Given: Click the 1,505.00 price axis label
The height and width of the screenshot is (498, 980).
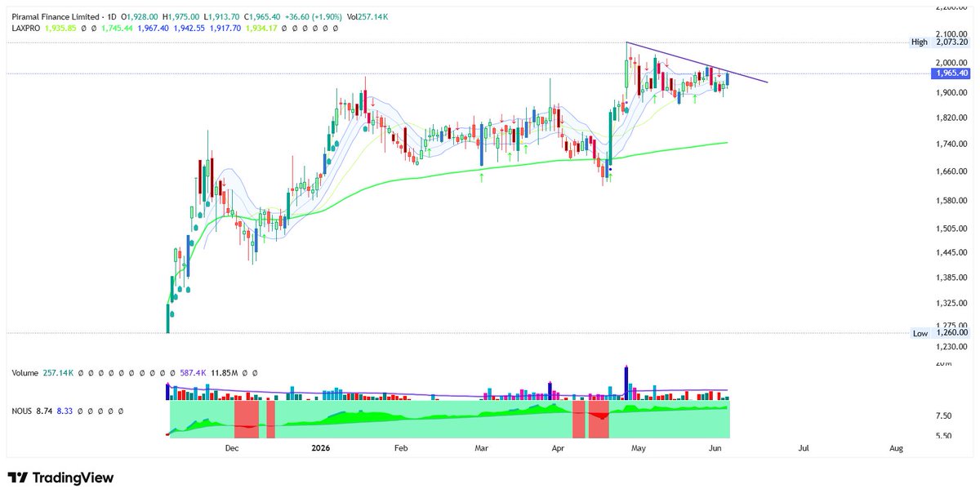Looking at the screenshot, I should 951,229.
